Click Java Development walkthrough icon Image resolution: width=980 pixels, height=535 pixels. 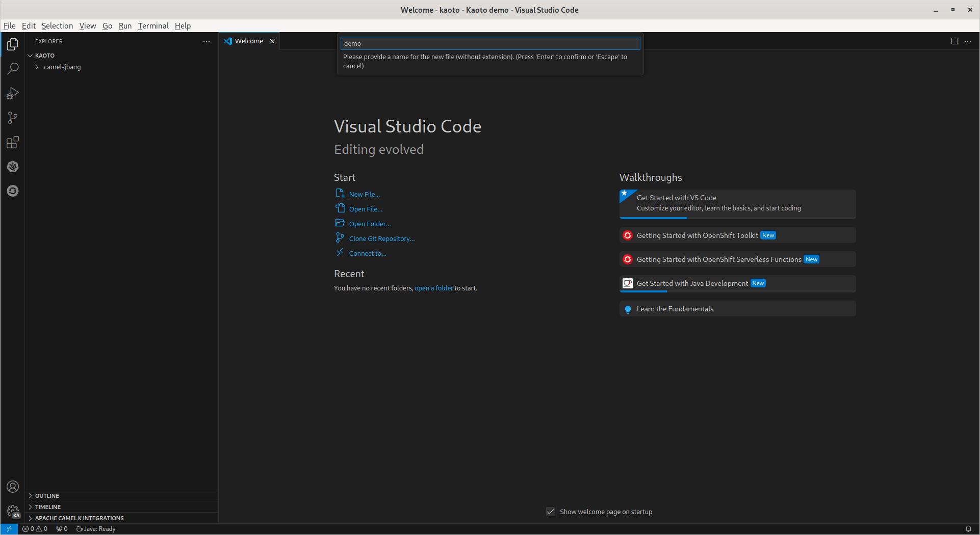pos(628,283)
